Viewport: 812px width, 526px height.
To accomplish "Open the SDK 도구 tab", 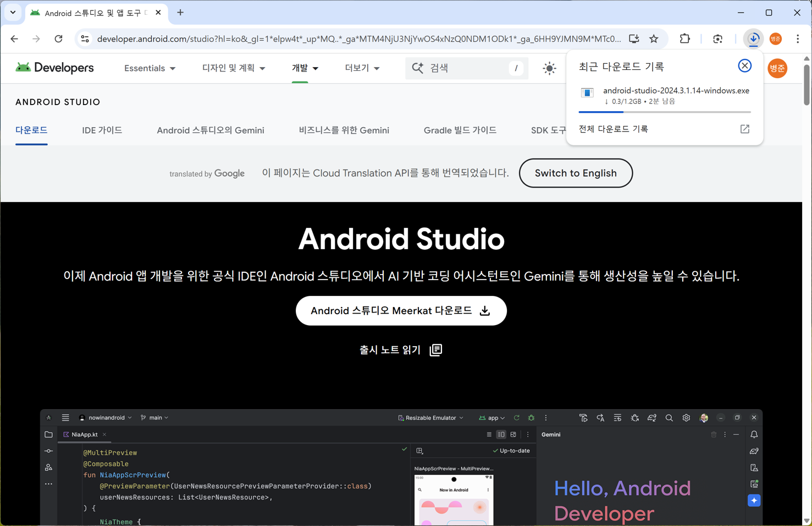I will tap(548, 130).
